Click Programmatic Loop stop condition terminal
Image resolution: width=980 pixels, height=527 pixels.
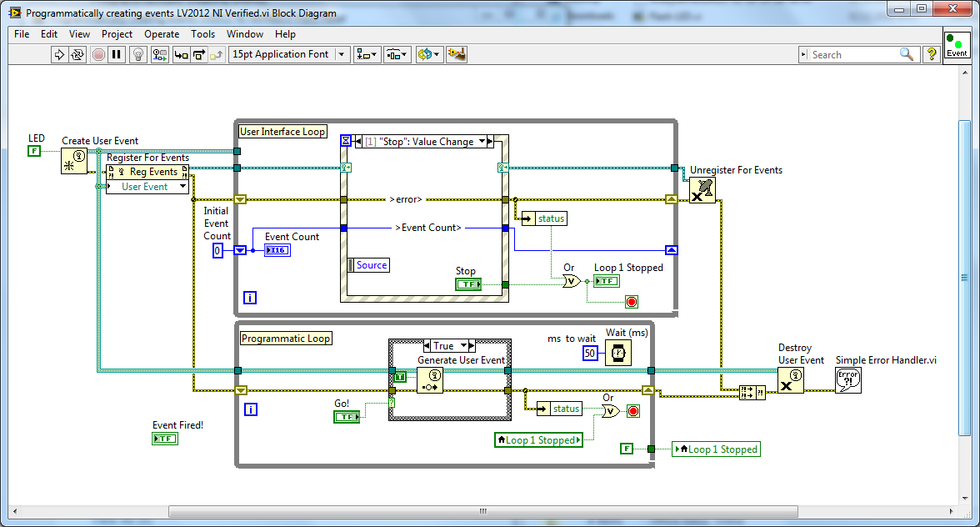(x=633, y=411)
